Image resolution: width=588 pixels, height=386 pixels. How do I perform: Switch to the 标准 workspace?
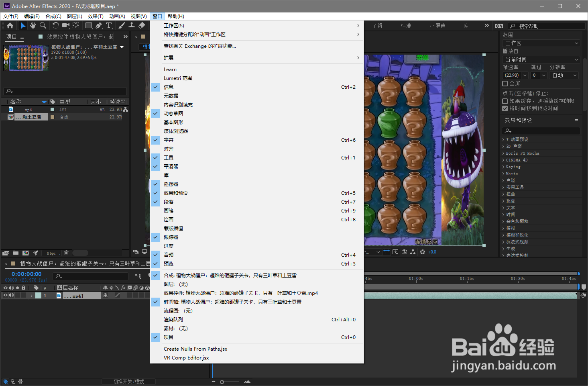click(x=406, y=26)
